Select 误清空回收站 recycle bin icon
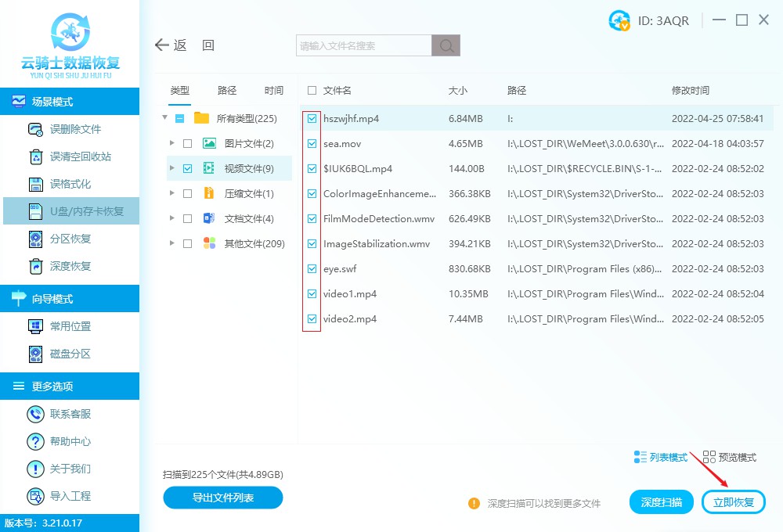The width and height of the screenshot is (783, 532). point(36,156)
